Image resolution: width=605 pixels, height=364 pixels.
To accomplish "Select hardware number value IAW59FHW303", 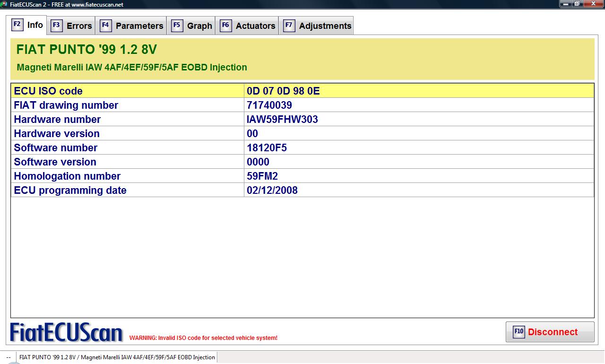I will [x=282, y=119].
